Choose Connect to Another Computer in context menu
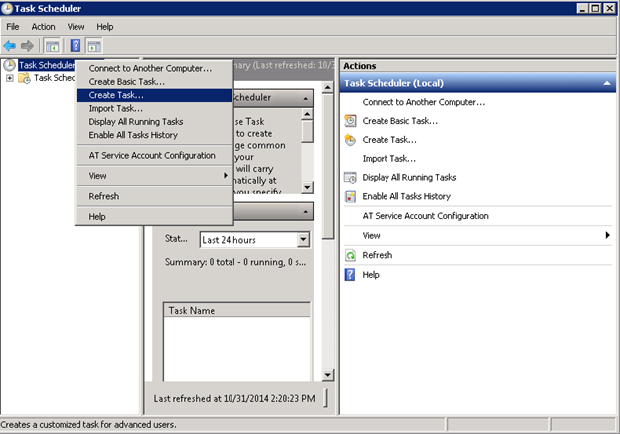Image resolution: width=620 pixels, height=434 pixels. pos(154,68)
